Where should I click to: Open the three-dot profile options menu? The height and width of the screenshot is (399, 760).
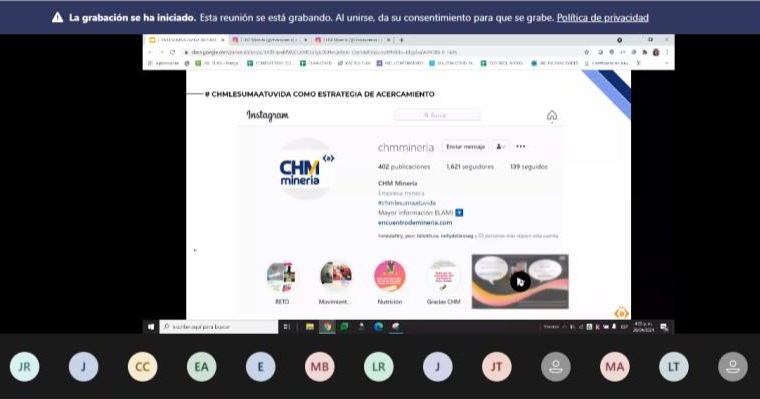pos(521,146)
